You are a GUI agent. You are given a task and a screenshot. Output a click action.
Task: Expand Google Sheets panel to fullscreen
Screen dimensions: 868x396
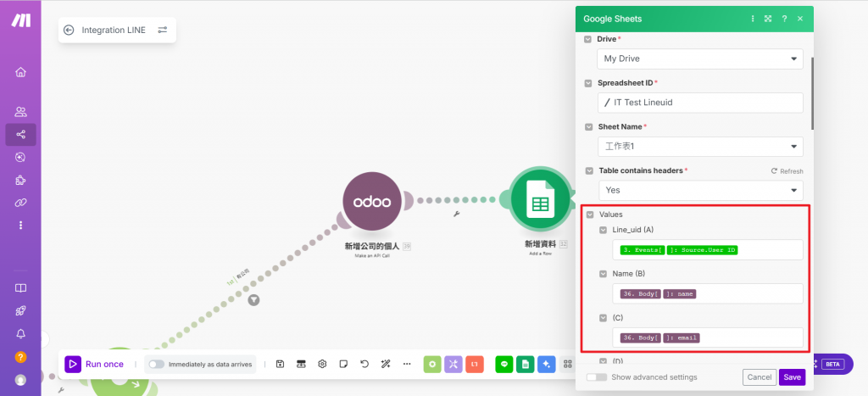[768, 19]
